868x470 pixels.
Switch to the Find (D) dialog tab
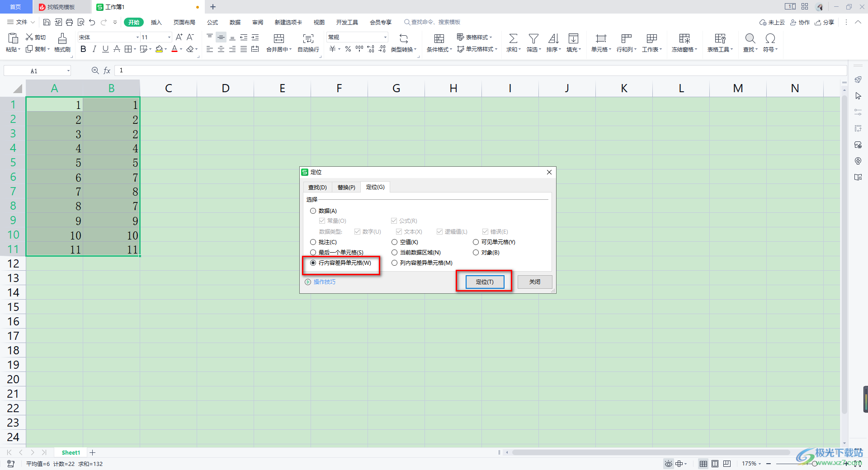(x=317, y=188)
